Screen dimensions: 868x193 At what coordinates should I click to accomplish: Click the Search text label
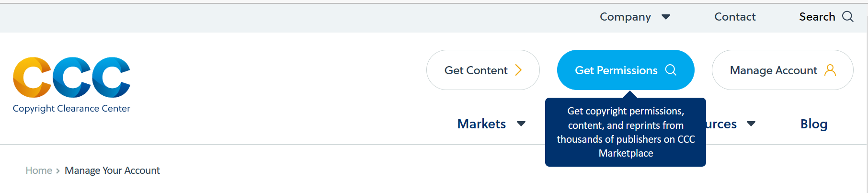[817, 17]
